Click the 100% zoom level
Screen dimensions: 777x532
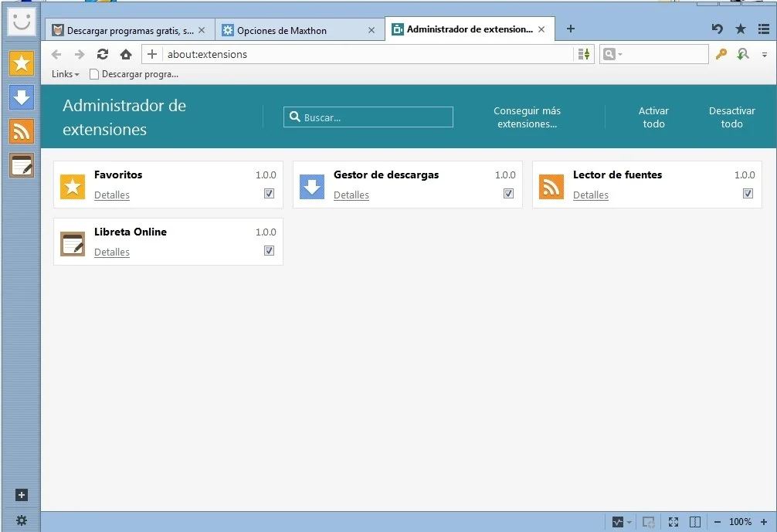click(x=741, y=522)
